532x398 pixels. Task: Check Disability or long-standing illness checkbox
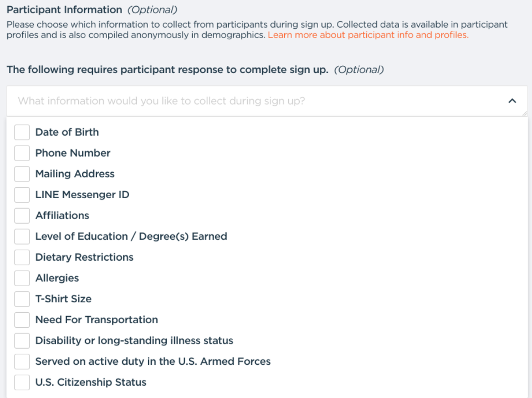click(22, 341)
